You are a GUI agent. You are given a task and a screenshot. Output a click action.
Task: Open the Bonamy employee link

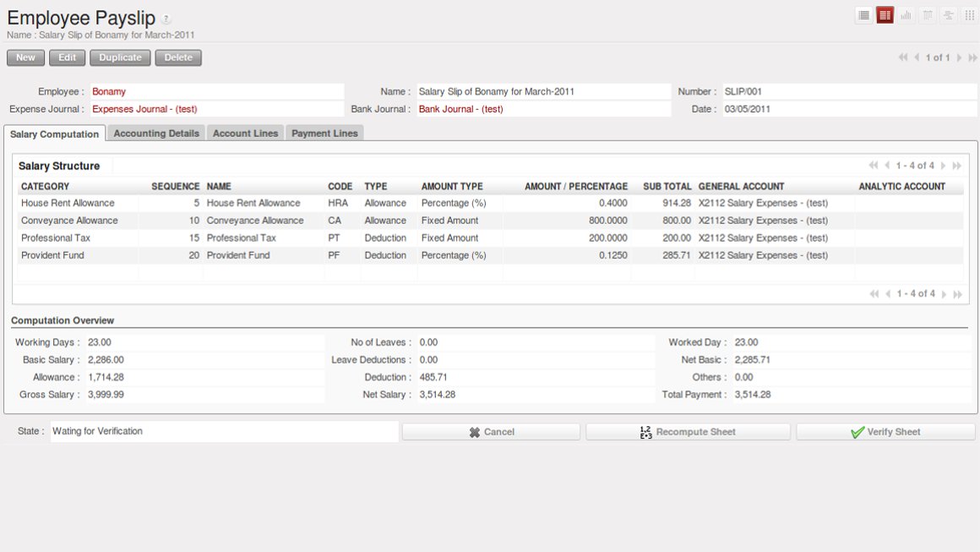pos(109,91)
